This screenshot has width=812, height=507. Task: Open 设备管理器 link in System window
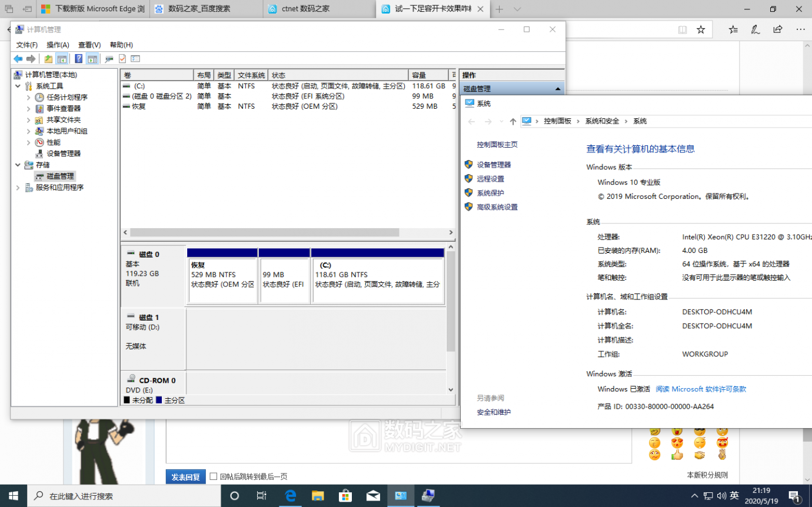tap(494, 165)
